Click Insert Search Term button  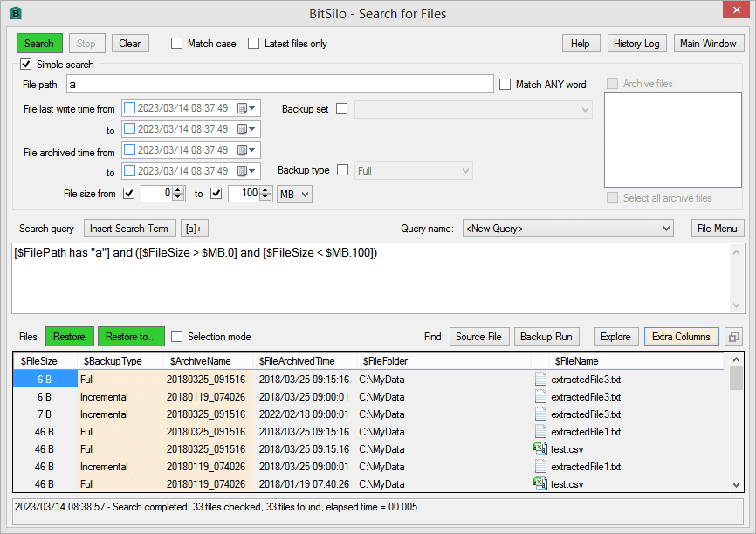(x=128, y=229)
